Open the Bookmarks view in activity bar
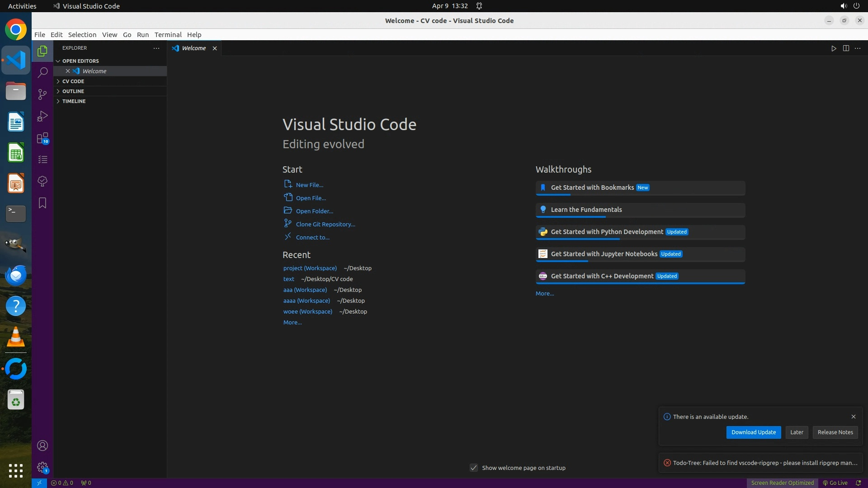This screenshot has height=488, width=868. (x=42, y=203)
